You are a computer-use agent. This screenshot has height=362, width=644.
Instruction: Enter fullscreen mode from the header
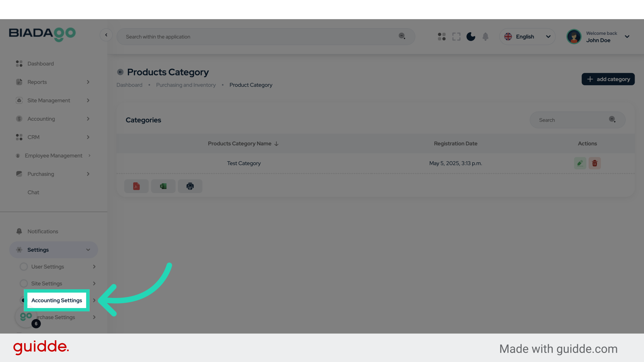(x=456, y=37)
